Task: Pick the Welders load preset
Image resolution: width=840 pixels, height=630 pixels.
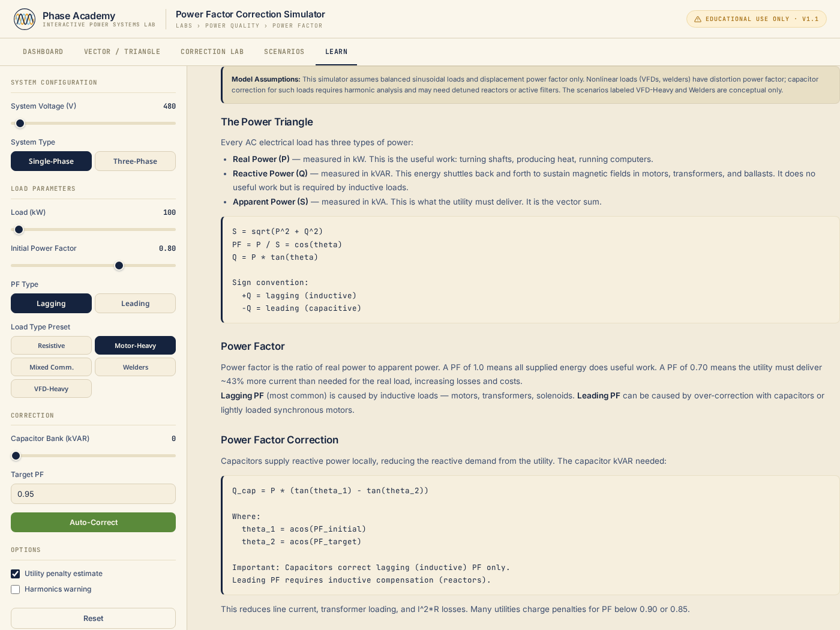Action: 135,367
